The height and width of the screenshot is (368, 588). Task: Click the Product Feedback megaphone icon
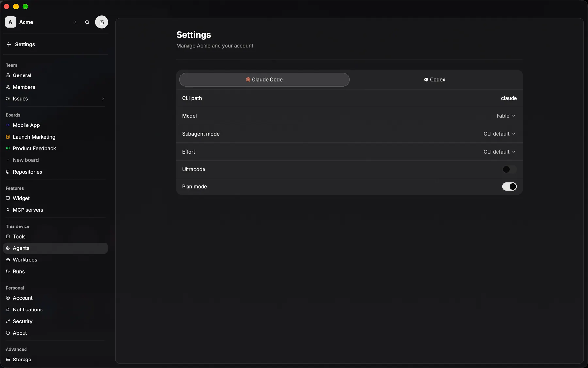click(8, 149)
